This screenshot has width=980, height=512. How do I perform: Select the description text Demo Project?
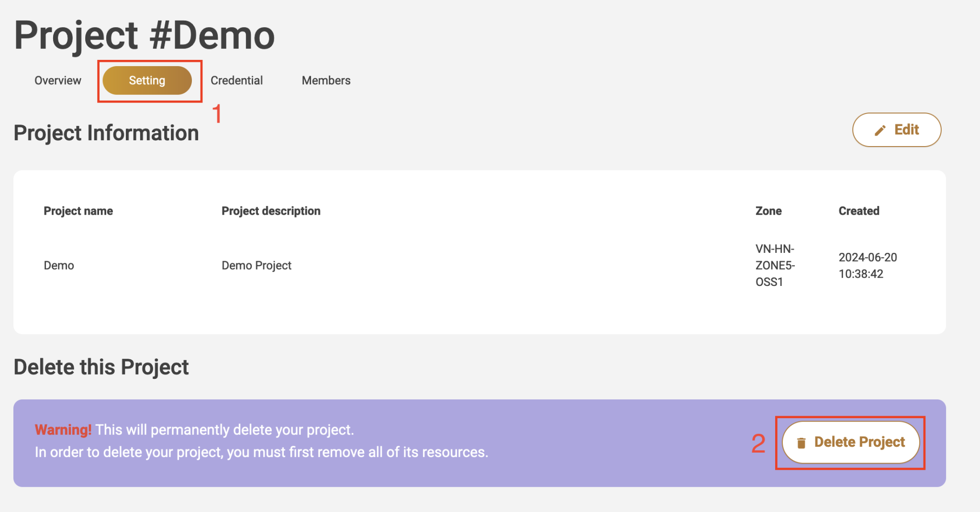(256, 265)
